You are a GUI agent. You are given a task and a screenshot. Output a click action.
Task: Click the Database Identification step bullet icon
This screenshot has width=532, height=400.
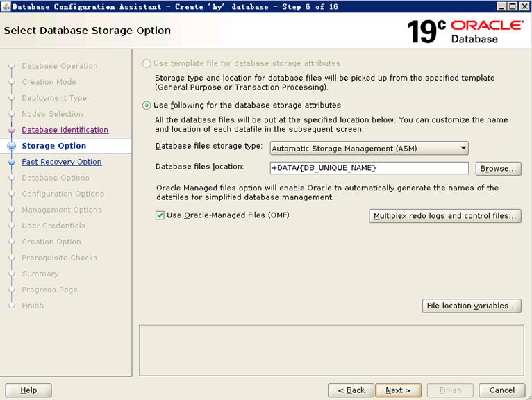point(12,130)
